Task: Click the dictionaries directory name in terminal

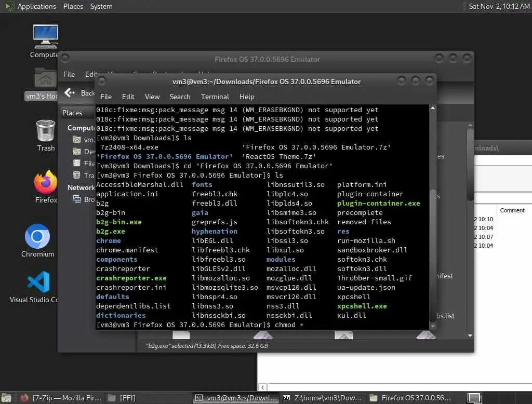Action: (x=121, y=316)
